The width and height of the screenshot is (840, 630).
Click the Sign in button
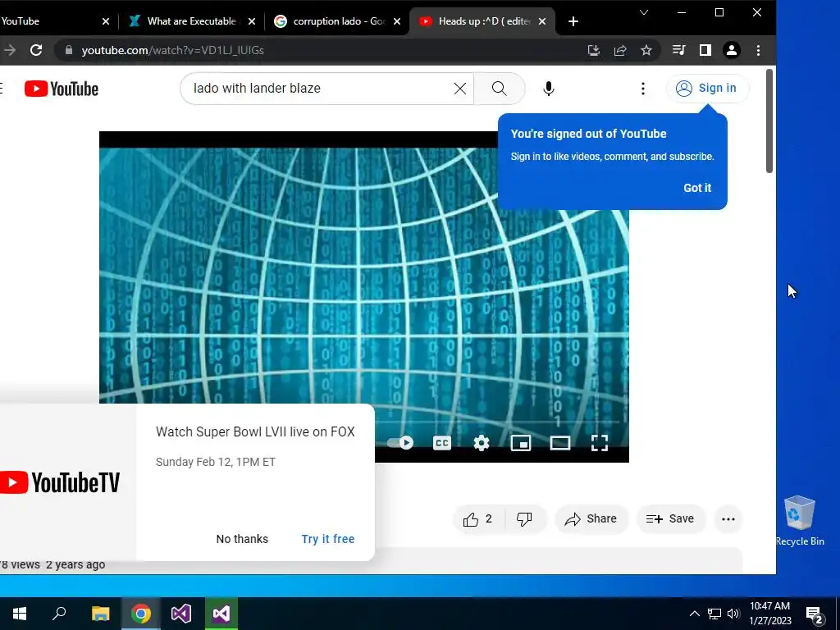tap(707, 89)
